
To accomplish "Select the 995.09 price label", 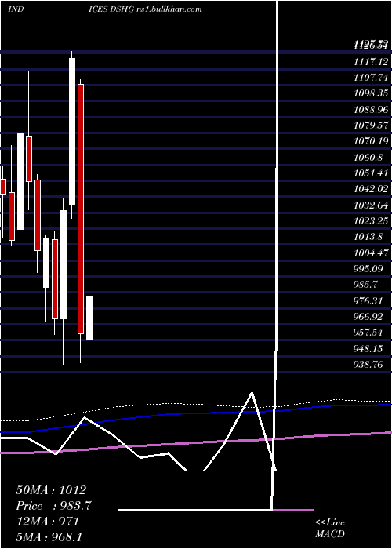I will pos(368,269).
